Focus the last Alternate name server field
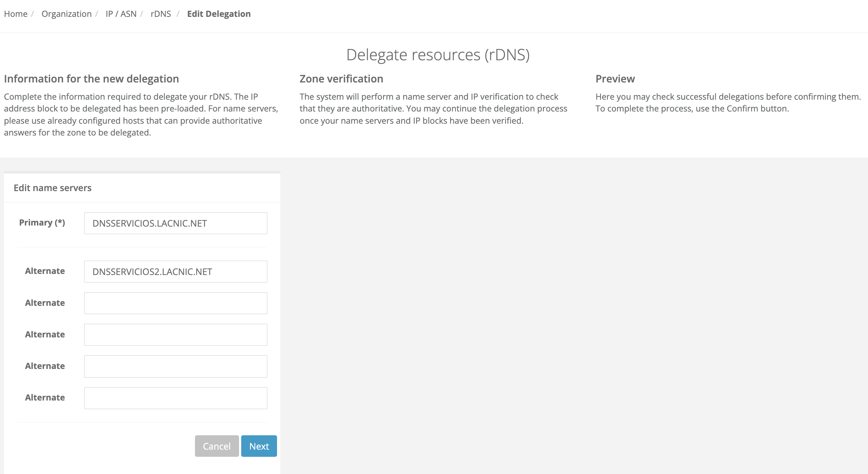This screenshot has width=868, height=474. (175, 398)
